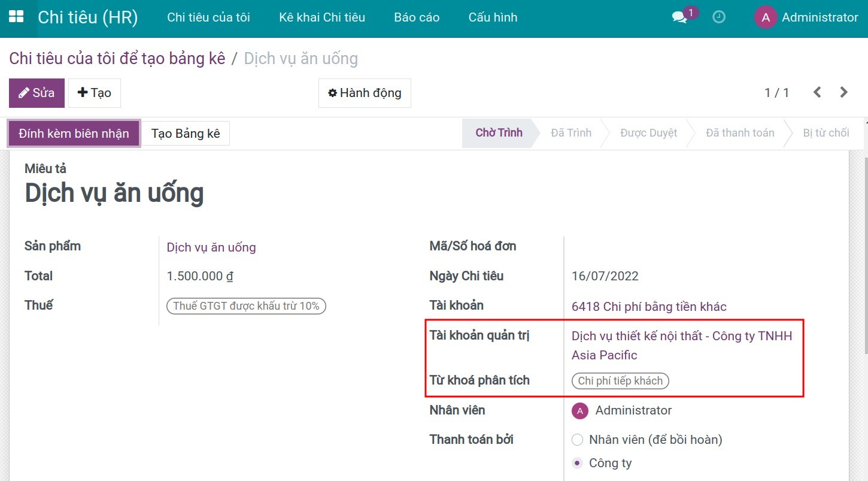The width and height of the screenshot is (868, 481).
Task: Click the employee avatar beside Administrator in Nhân viên
Action: click(579, 411)
